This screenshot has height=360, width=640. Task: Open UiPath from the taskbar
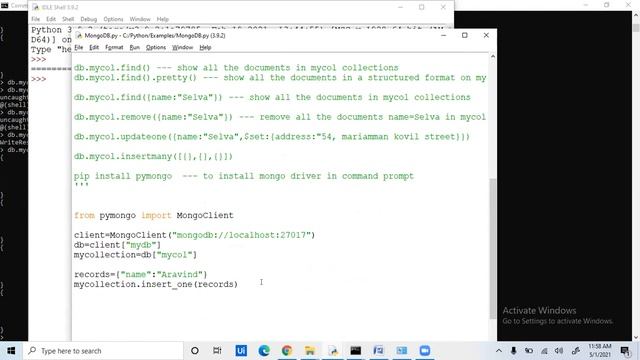click(x=241, y=351)
